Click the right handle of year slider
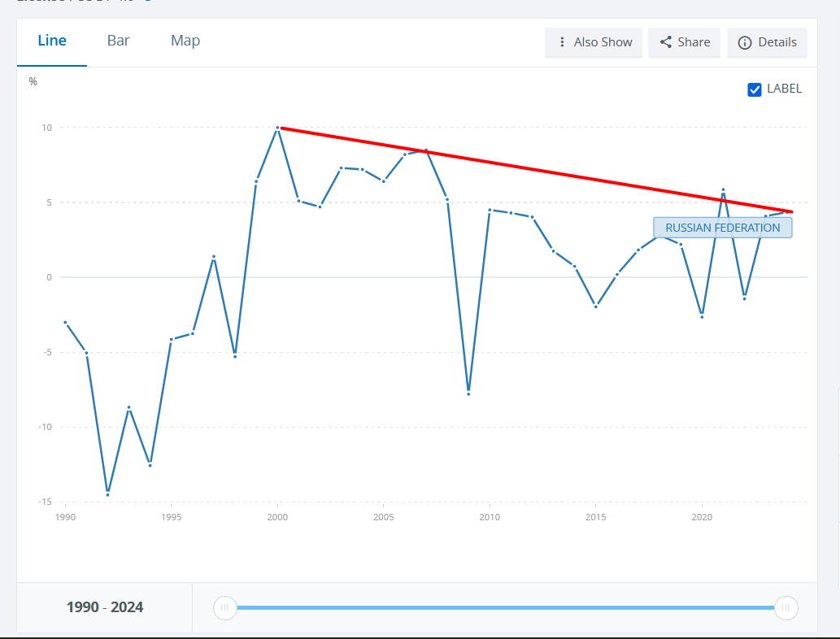840x639 pixels. [x=786, y=607]
